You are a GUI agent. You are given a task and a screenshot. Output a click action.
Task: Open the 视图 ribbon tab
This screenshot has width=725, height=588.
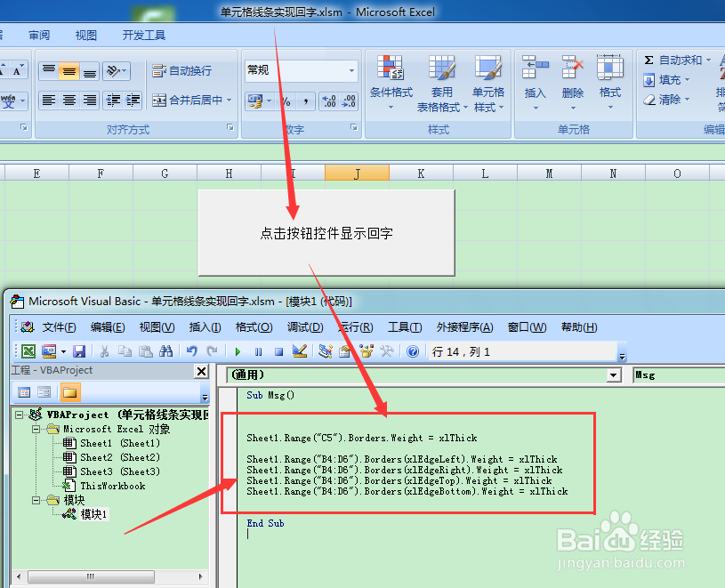click(x=86, y=35)
